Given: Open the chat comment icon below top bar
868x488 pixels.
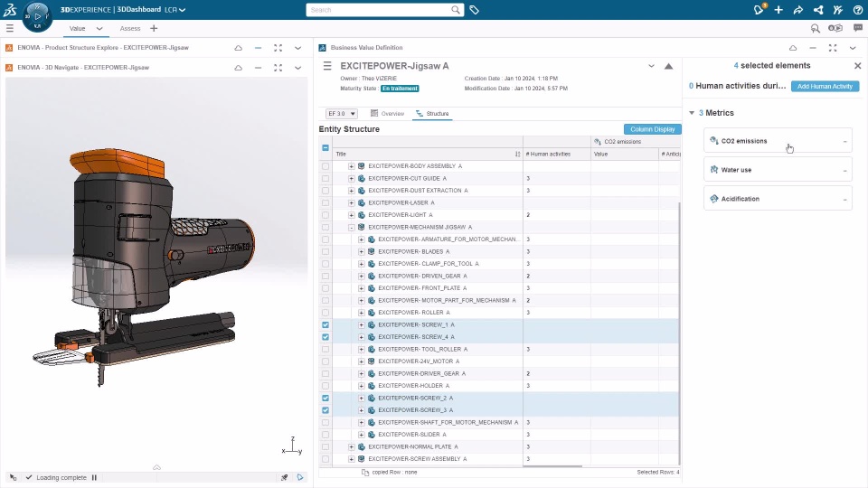Looking at the screenshot, I should click(x=857, y=28).
